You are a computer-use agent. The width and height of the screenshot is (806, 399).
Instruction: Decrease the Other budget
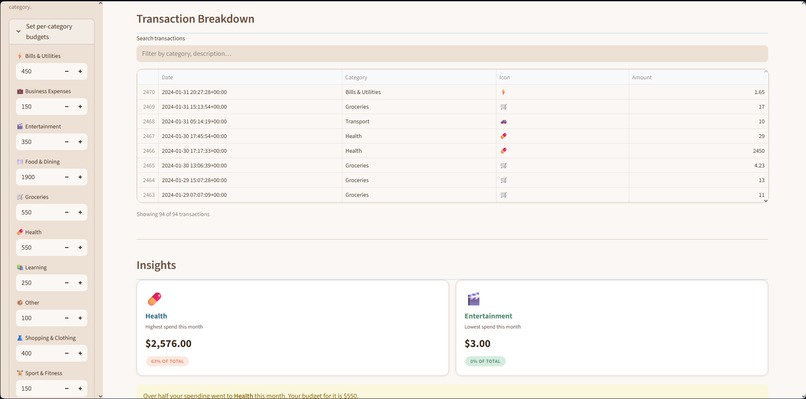(67, 318)
